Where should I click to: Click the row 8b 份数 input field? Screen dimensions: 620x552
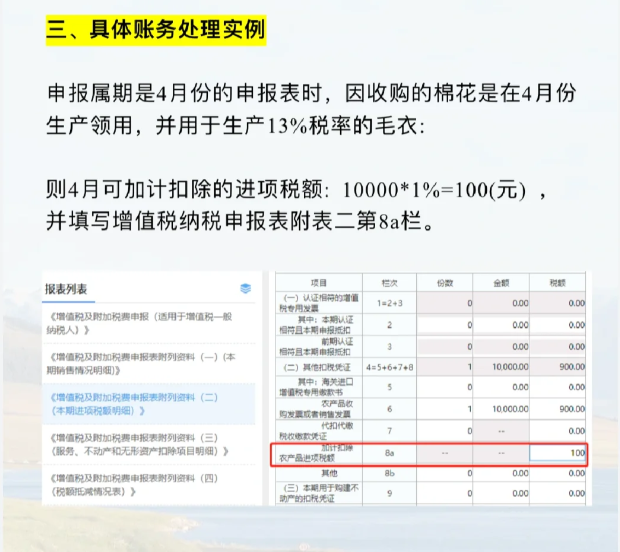pos(444,473)
